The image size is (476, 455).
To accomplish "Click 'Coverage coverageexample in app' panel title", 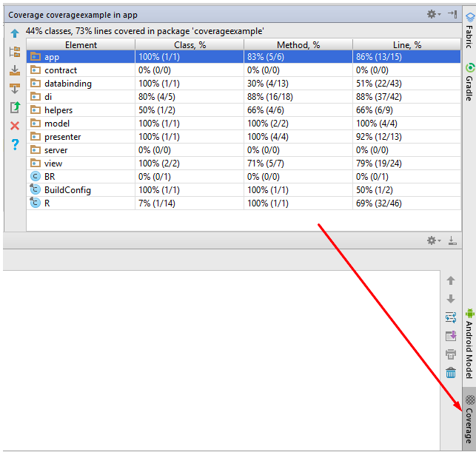I will (x=73, y=15).
